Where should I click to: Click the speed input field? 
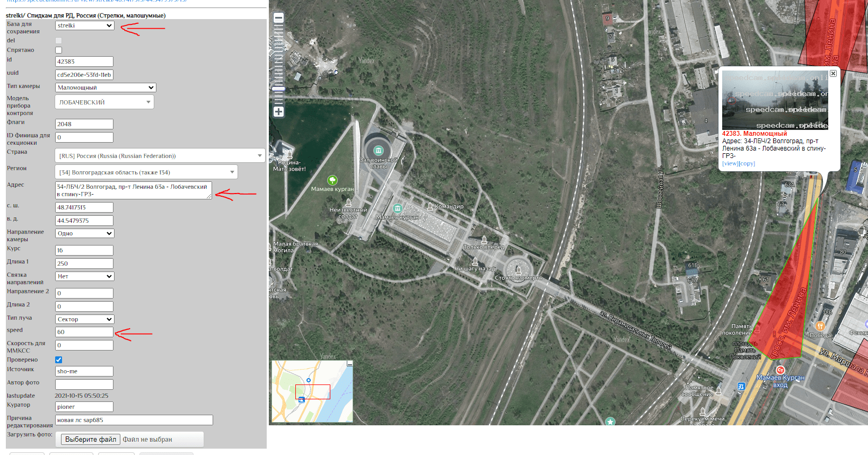(84, 332)
